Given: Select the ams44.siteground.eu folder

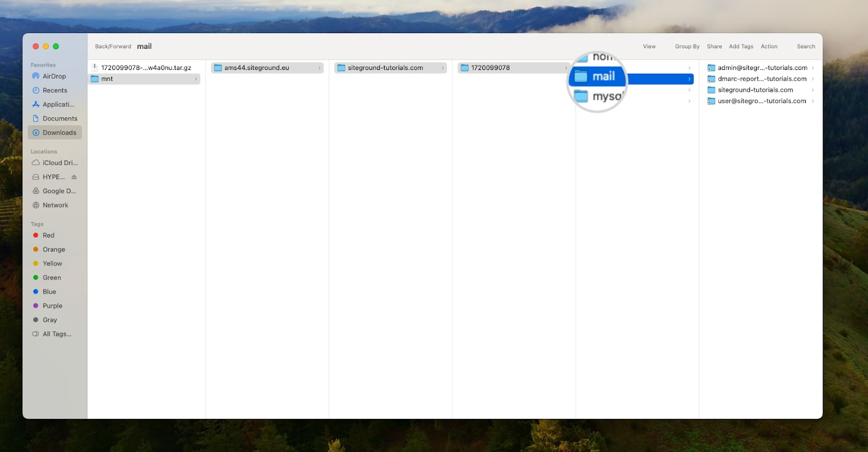Looking at the screenshot, I should [267, 68].
